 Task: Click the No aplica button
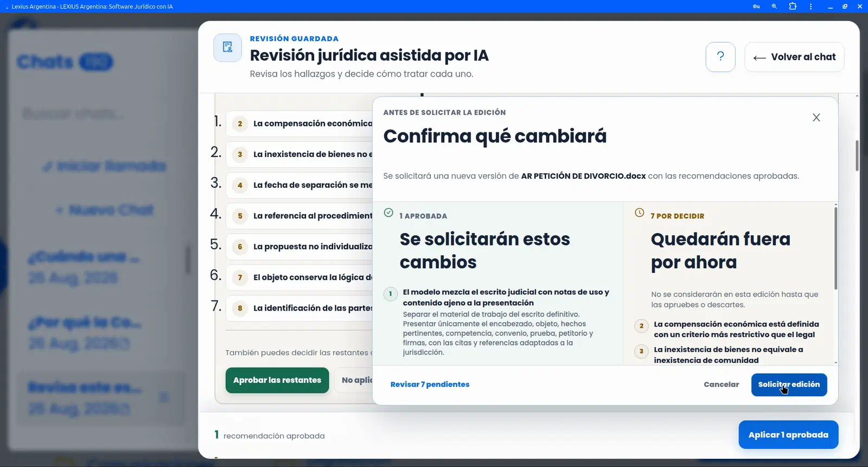tap(354, 380)
